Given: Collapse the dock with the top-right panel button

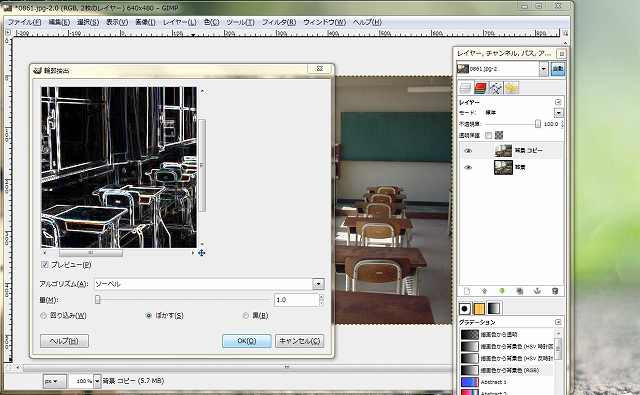Looking at the screenshot, I should (562, 54).
